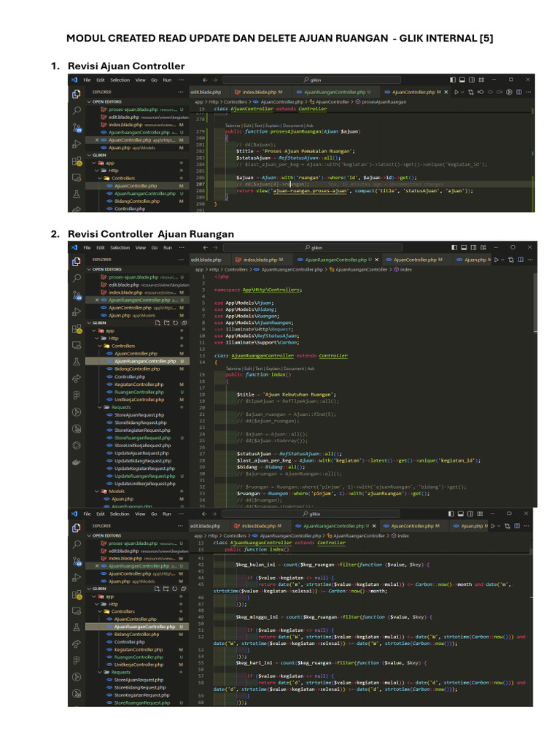Viewport: 560px width, 747px height.
Task: Collapse the Models folder in the explorer tree
Action: point(97,491)
